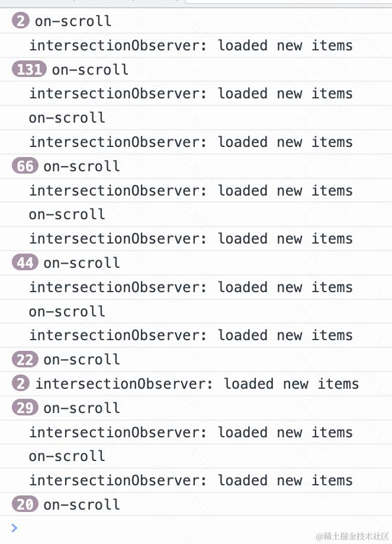Click the 20 repeat count badge
Viewport: 392px width, 544px height.
(x=25, y=504)
